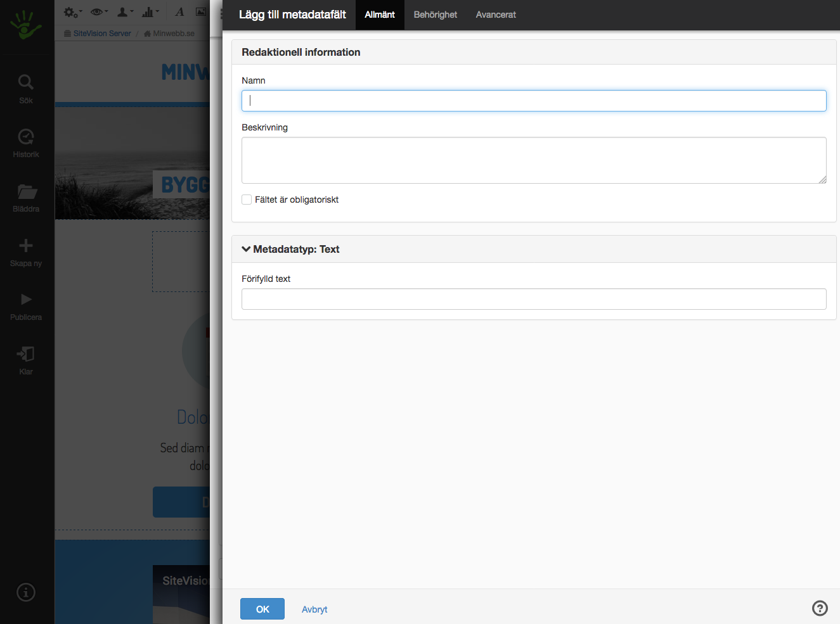
Task: Click the Avbryt link
Action: [x=314, y=609]
